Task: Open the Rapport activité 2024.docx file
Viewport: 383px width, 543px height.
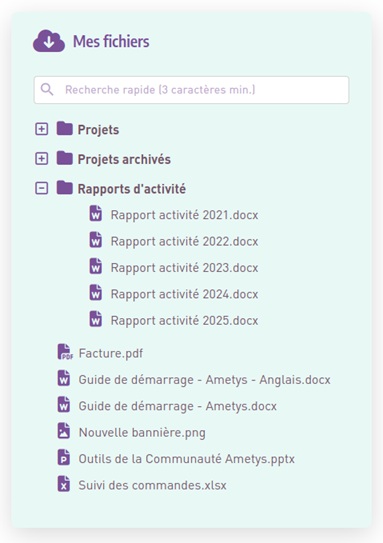Action: click(x=184, y=294)
